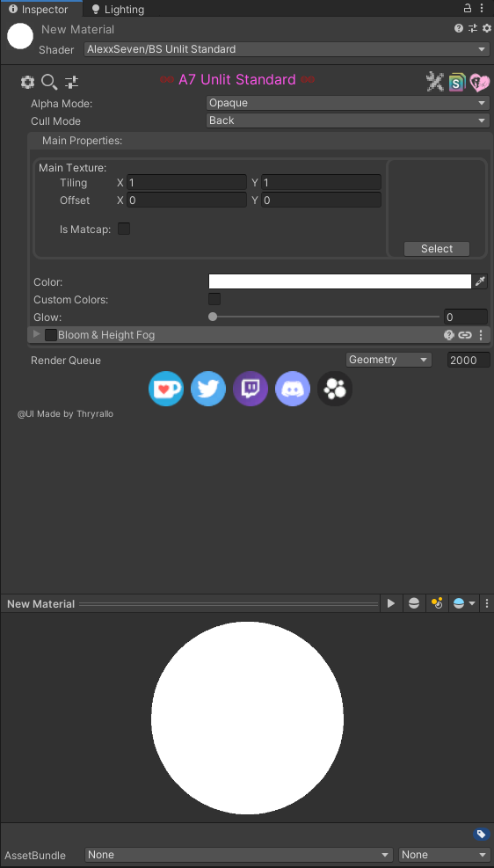Image resolution: width=494 pixels, height=868 pixels.
Task: Pick color with the eyedropper icon
Action: [x=480, y=281]
